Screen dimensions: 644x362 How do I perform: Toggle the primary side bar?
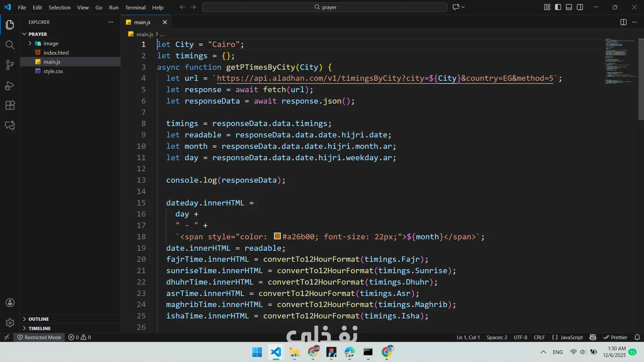(558, 7)
